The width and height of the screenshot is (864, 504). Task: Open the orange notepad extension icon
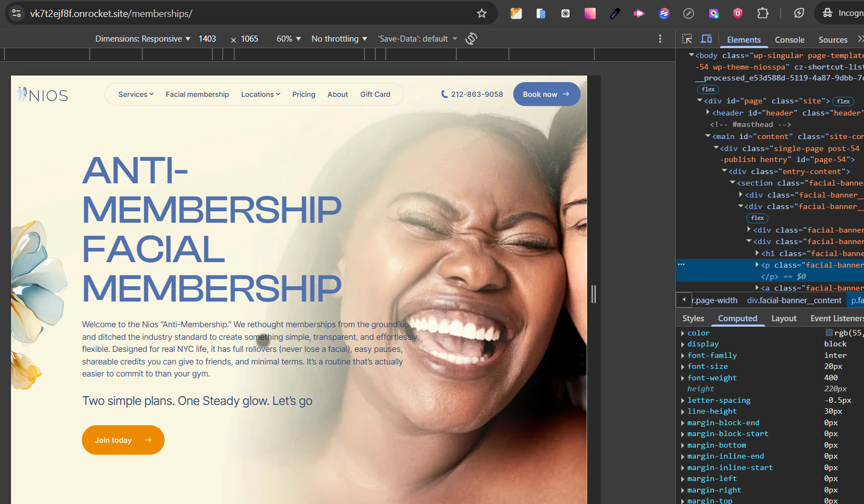coord(516,13)
